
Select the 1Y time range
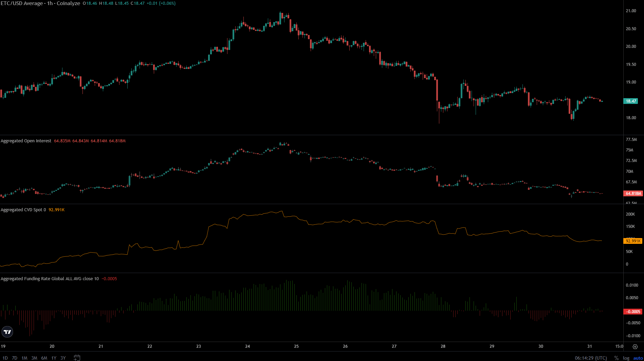54,358
